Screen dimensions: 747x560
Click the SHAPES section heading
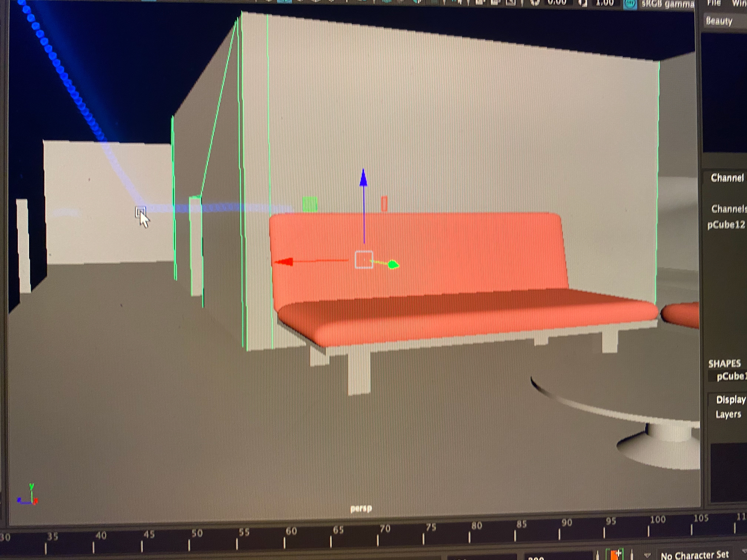[724, 364]
